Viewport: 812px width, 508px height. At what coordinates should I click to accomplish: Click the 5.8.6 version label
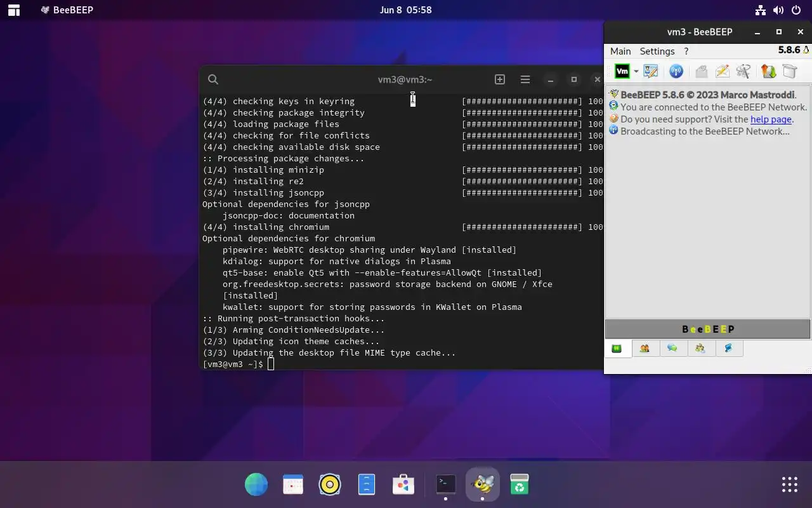pos(789,50)
